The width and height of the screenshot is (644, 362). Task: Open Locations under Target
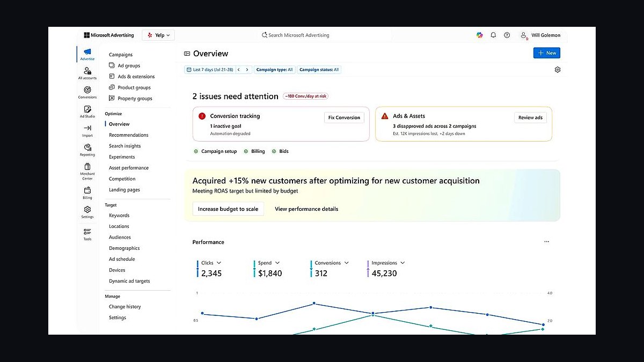119,226
